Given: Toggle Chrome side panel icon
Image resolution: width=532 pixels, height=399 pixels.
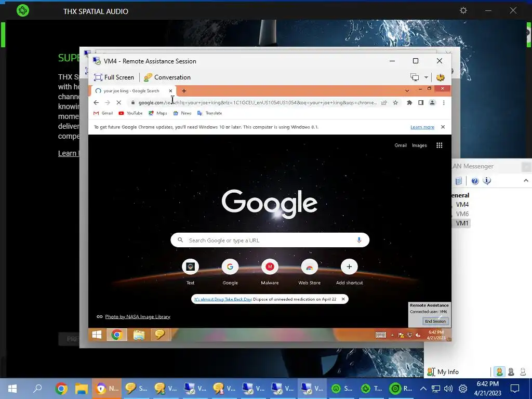Looking at the screenshot, I should coord(421,102).
